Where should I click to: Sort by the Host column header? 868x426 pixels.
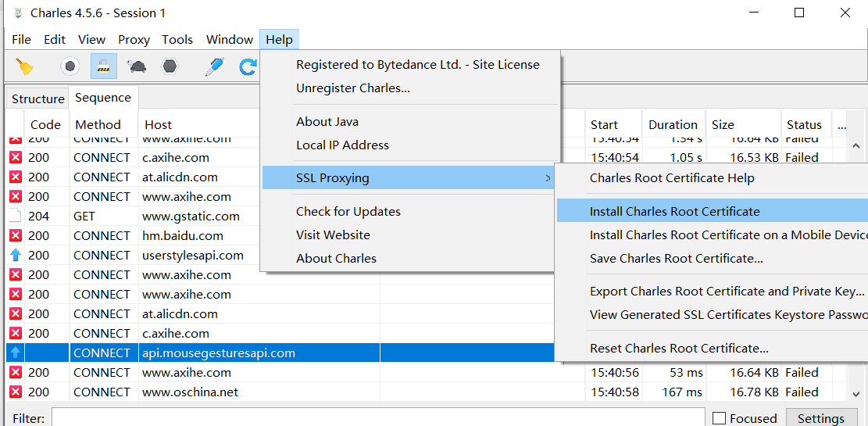click(x=199, y=124)
